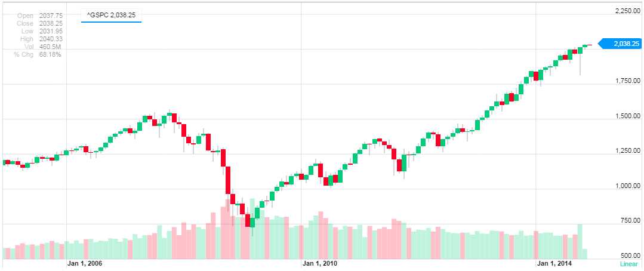Switch the chart scale via Linear link
This screenshot has height=271, width=644.
pos(629,264)
